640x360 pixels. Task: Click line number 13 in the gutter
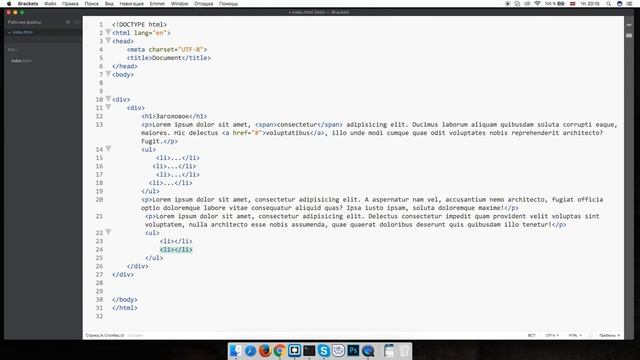pos(99,124)
